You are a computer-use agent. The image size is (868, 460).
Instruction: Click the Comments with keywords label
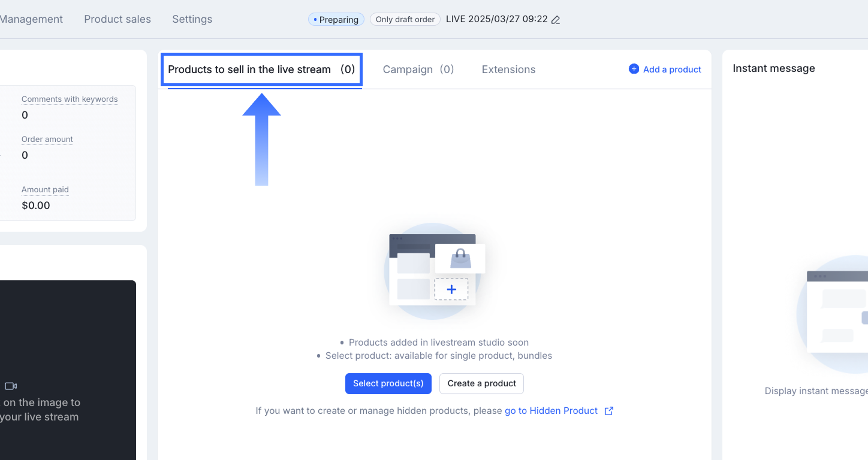(70, 99)
